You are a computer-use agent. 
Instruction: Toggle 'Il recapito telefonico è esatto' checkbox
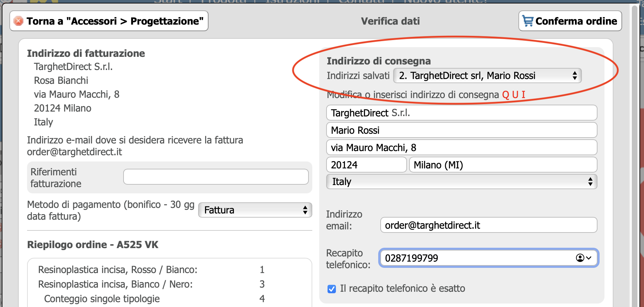[332, 289]
